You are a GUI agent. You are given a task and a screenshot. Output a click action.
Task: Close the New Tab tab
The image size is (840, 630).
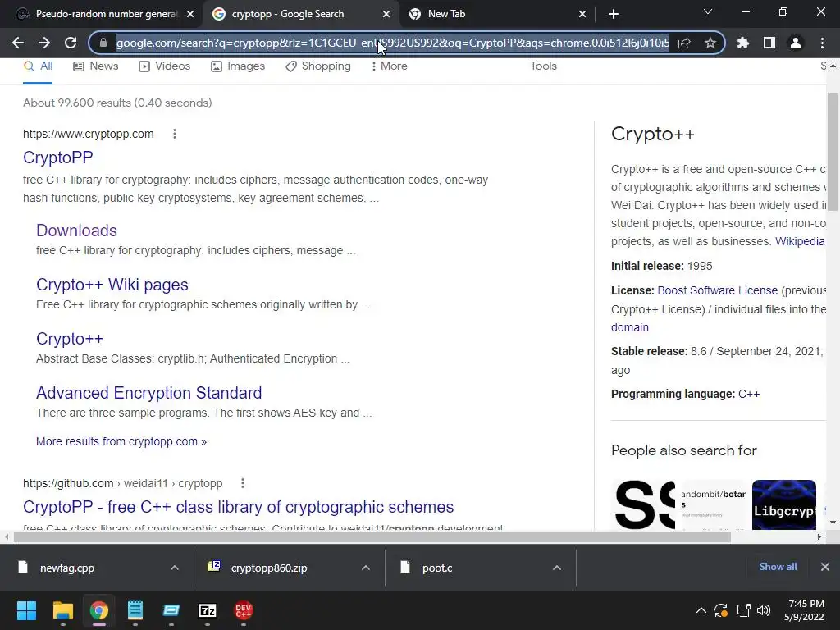tap(582, 14)
